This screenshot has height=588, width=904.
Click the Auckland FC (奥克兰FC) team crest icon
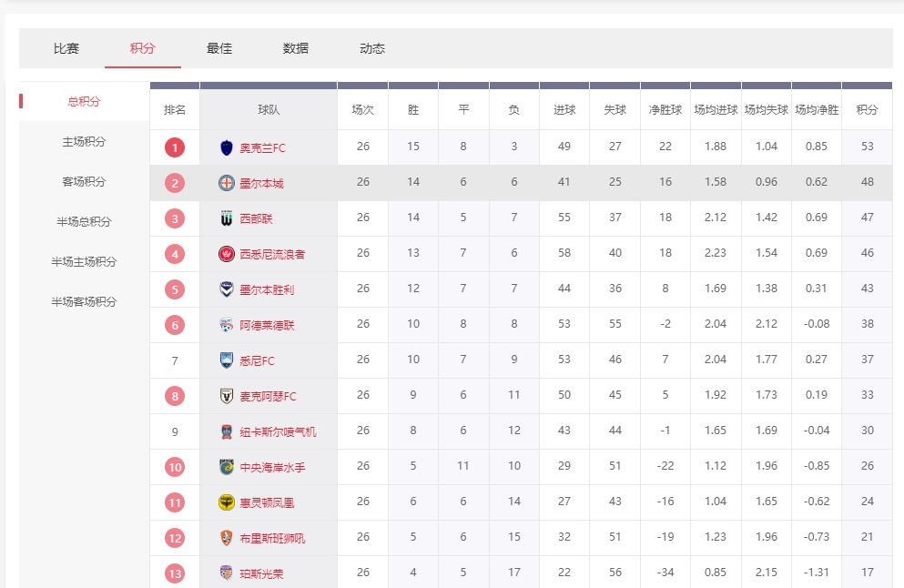[227, 147]
